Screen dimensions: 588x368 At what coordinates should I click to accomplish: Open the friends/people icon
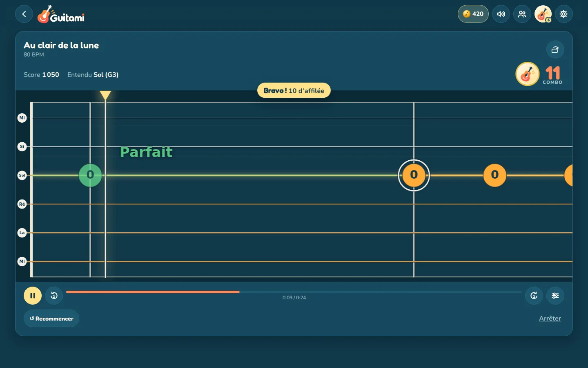(522, 14)
